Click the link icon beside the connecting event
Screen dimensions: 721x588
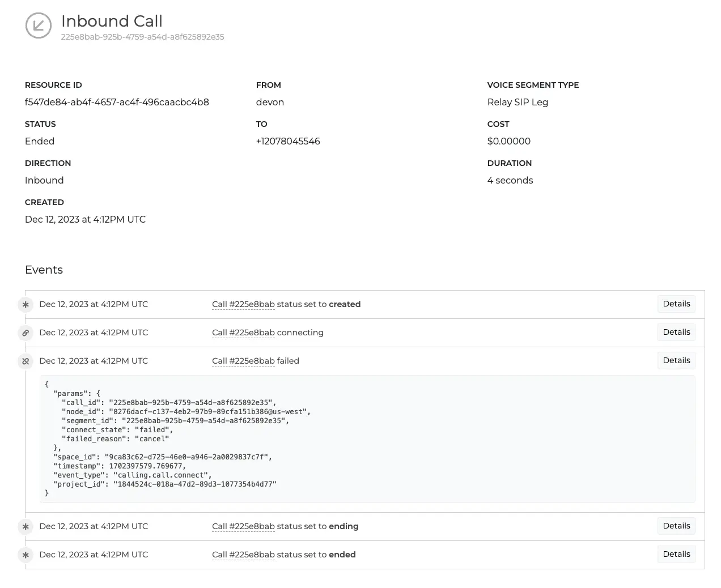[26, 333]
